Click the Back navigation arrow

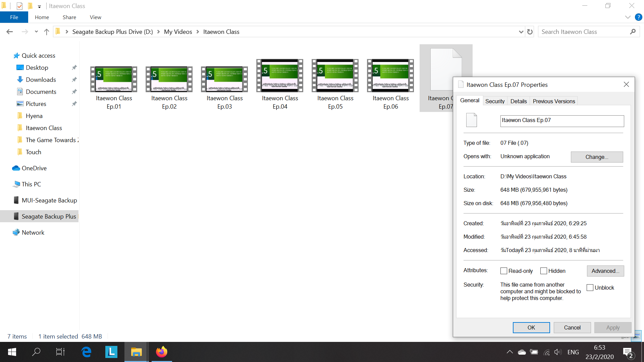pos(9,32)
